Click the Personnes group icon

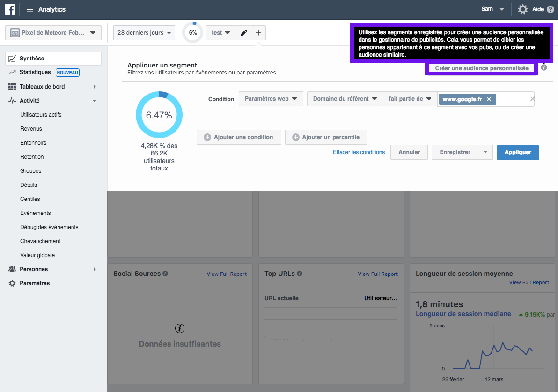pyautogui.click(x=12, y=269)
